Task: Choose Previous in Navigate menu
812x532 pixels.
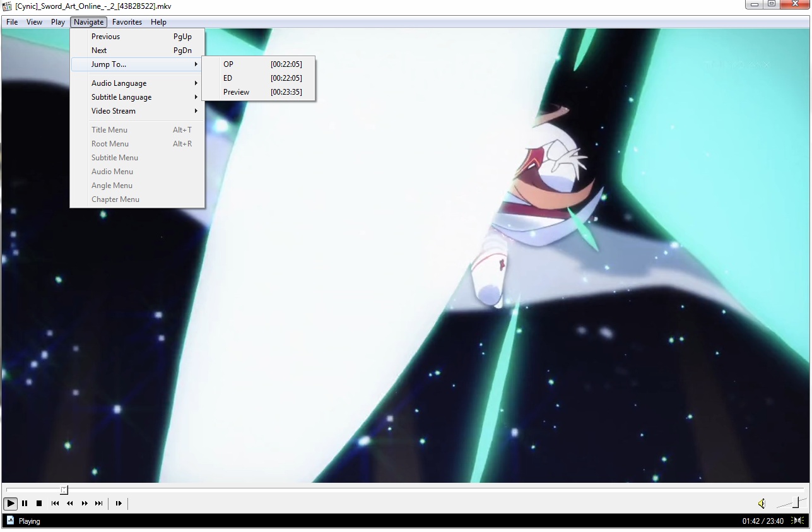Action: coord(137,37)
